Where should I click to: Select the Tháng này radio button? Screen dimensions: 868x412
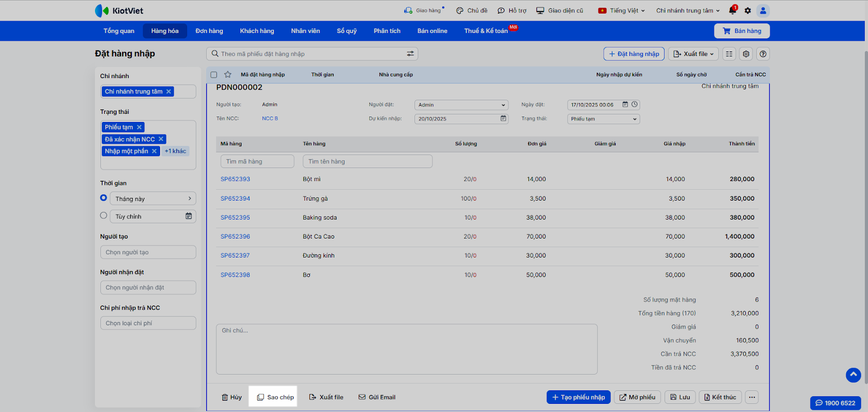(104, 198)
